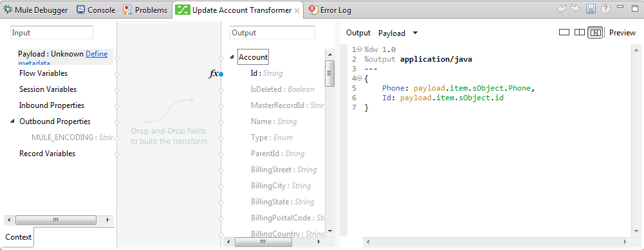Fold code block at line 1
This screenshot has width=644, height=250.
coord(360,49)
